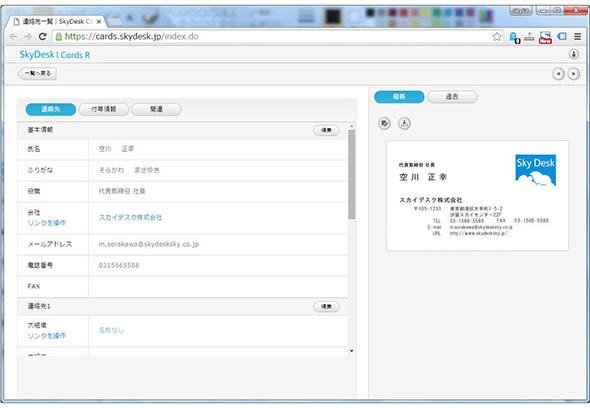This screenshot has width=590, height=408.
Task: Click the contact panel scrollbar thumb
Action: coord(352,175)
